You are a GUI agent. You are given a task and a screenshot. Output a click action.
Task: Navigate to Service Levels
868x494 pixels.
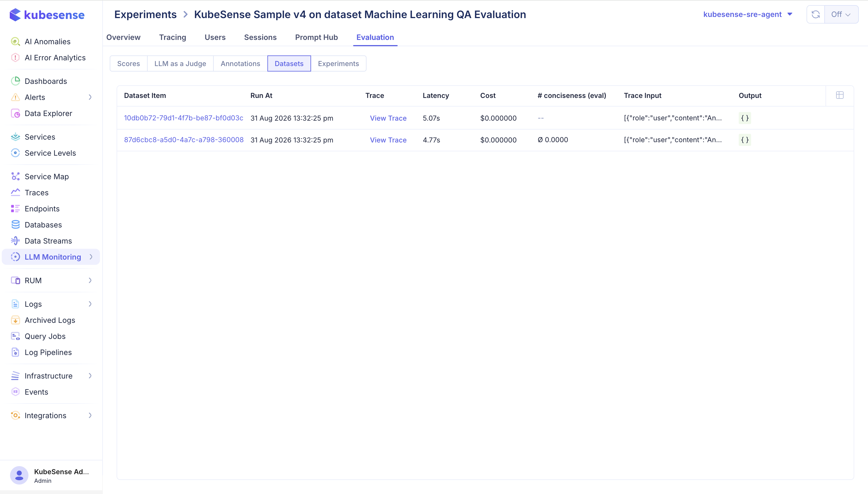pos(50,153)
